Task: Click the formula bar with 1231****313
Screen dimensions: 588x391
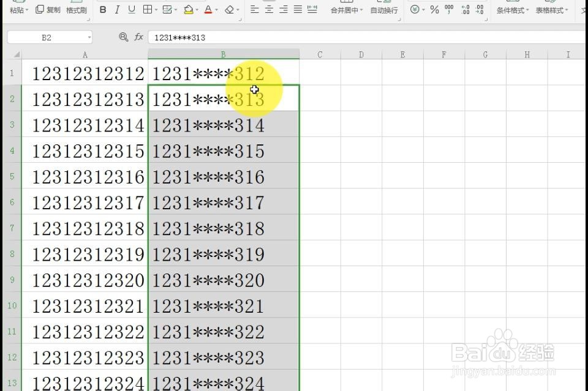Action: 367,37
